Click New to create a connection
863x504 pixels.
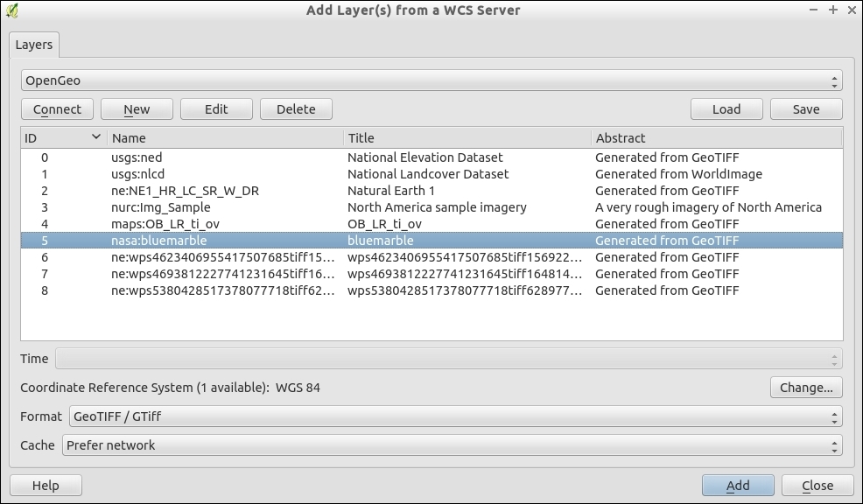click(137, 109)
